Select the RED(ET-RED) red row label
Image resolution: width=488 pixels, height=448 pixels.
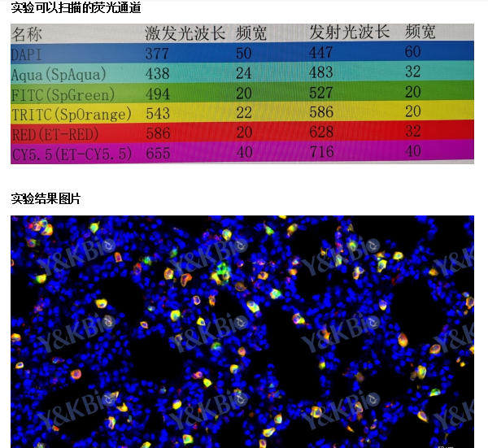click(59, 133)
